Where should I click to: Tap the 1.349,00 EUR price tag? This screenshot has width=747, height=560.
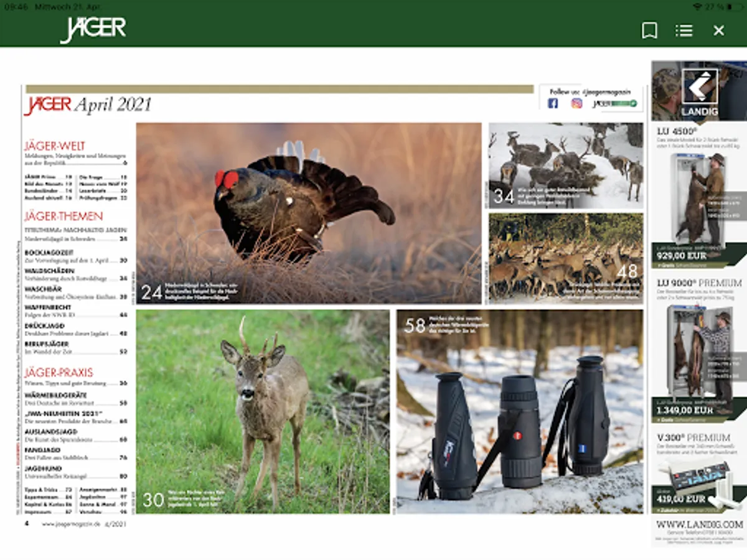pos(686,411)
